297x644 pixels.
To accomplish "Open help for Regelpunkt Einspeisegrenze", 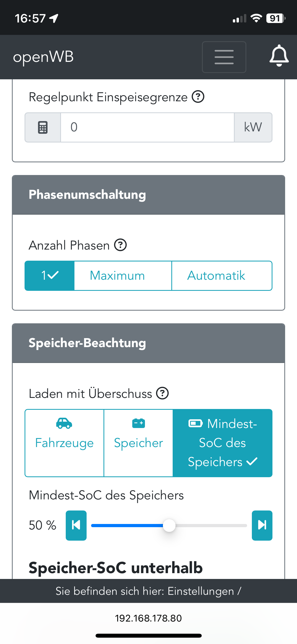I will click(198, 97).
